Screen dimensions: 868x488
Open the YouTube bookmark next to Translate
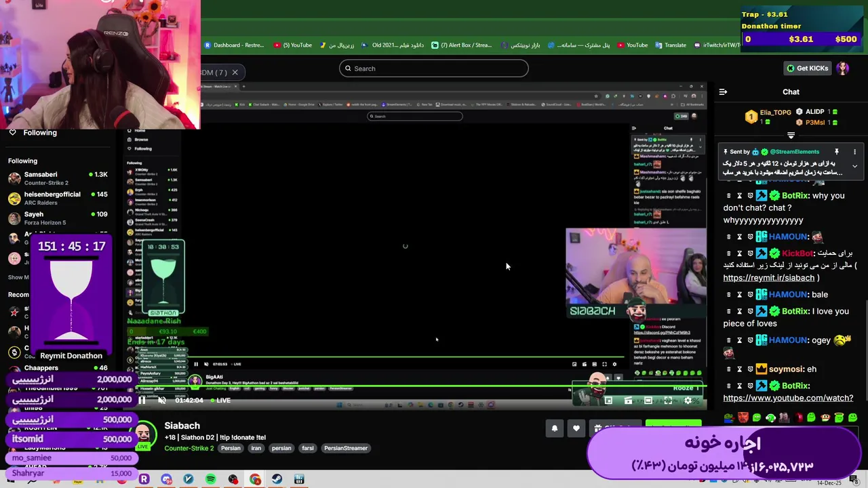click(x=632, y=45)
